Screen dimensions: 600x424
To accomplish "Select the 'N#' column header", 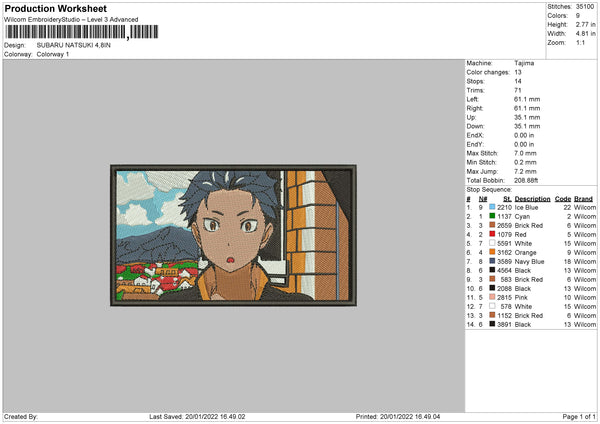I will click(x=483, y=199).
